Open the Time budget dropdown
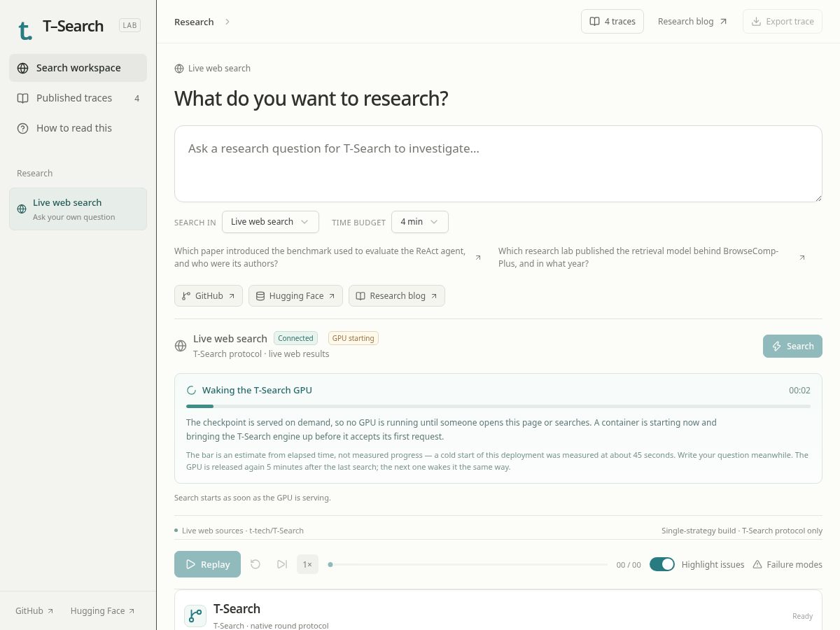 tap(420, 222)
